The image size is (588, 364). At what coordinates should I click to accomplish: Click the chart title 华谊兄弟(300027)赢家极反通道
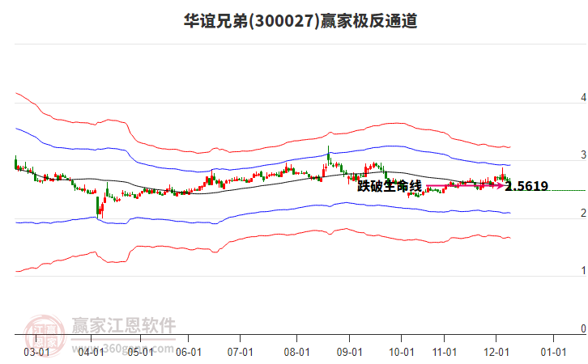tap(300, 20)
